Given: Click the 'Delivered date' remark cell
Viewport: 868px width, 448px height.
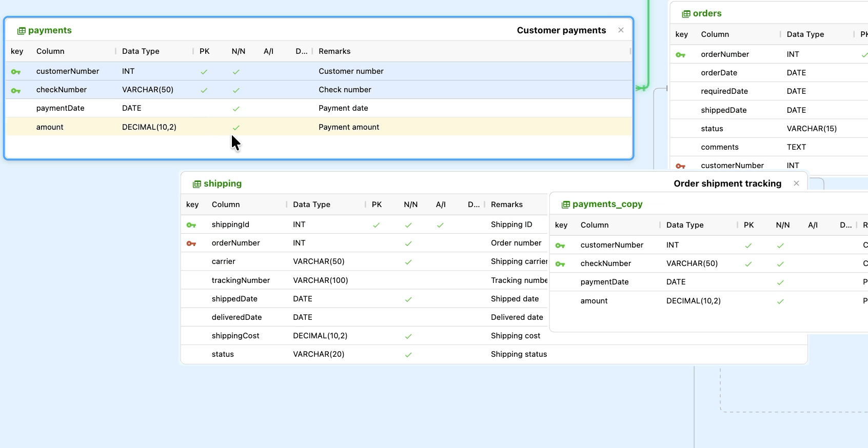Looking at the screenshot, I should (517, 317).
